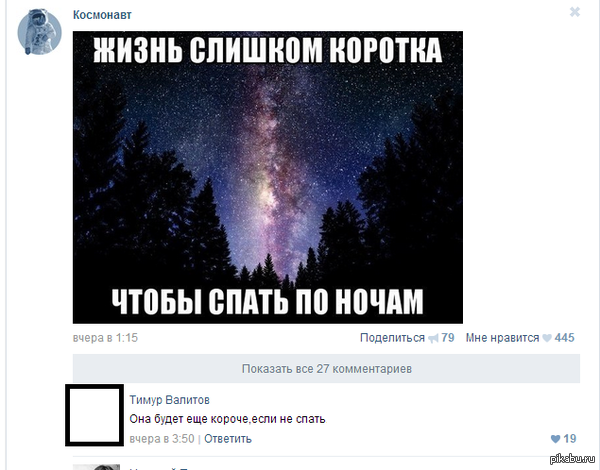600x470 pixels.
Task: Open the Космонавт astronaut avatar
Action: (39, 31)
